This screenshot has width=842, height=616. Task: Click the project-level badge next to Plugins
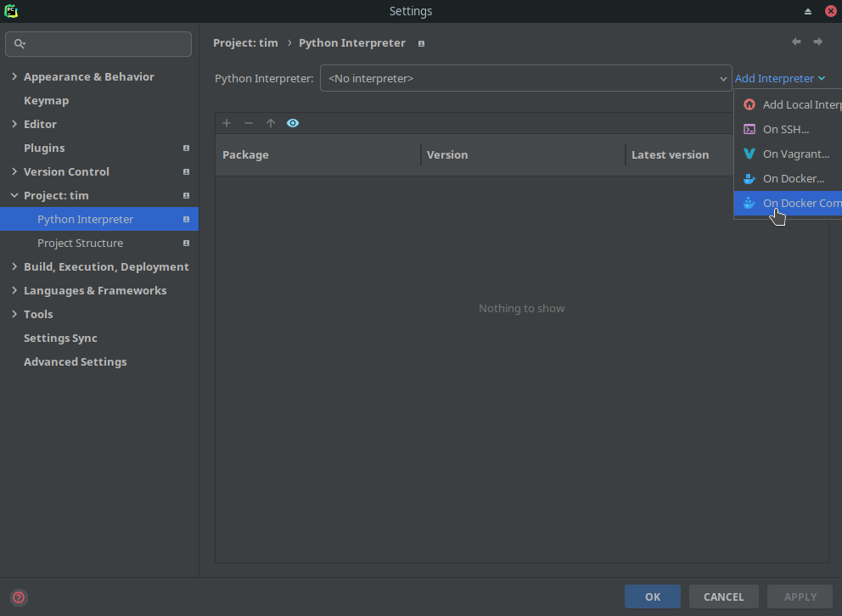click(187, 148)
